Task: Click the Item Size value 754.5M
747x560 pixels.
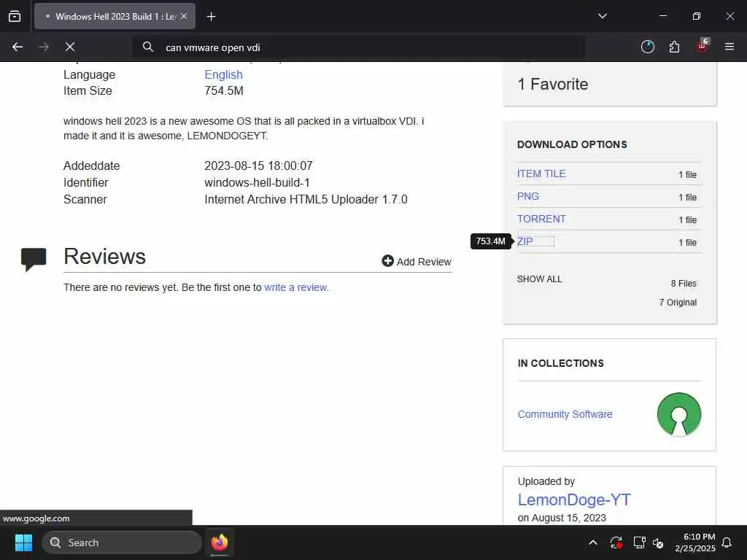Action: (223, 91)
